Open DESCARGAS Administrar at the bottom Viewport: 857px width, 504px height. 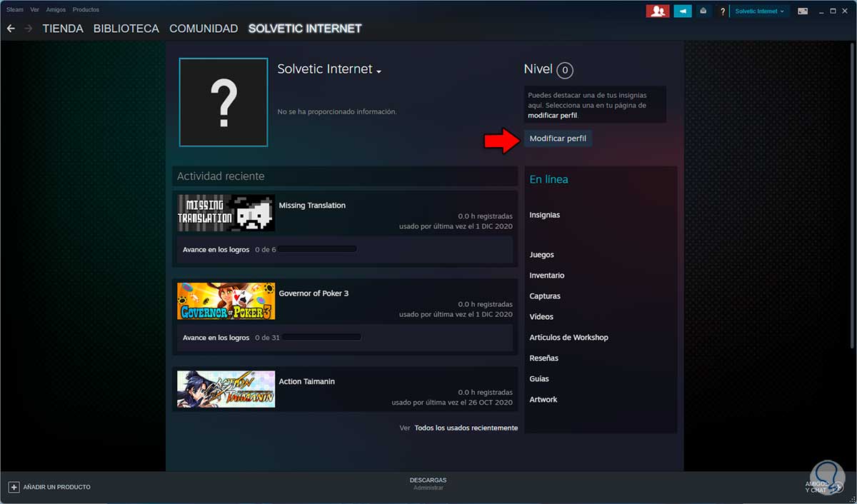tap(428, 483)
